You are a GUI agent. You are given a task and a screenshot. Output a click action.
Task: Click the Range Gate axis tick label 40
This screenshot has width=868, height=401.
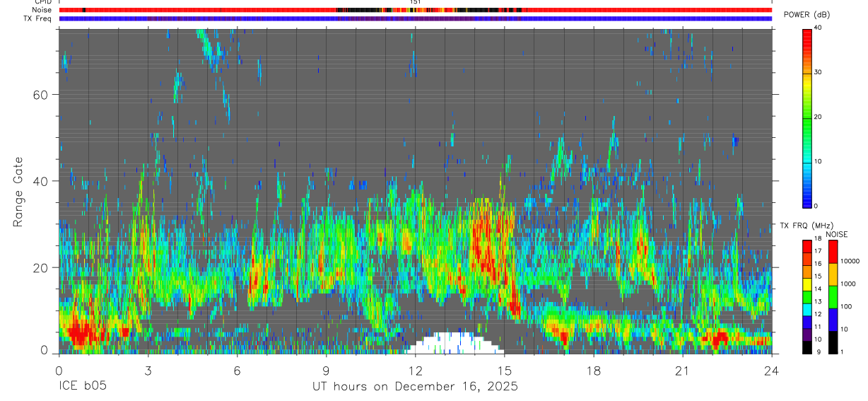(x=41, y=181)
